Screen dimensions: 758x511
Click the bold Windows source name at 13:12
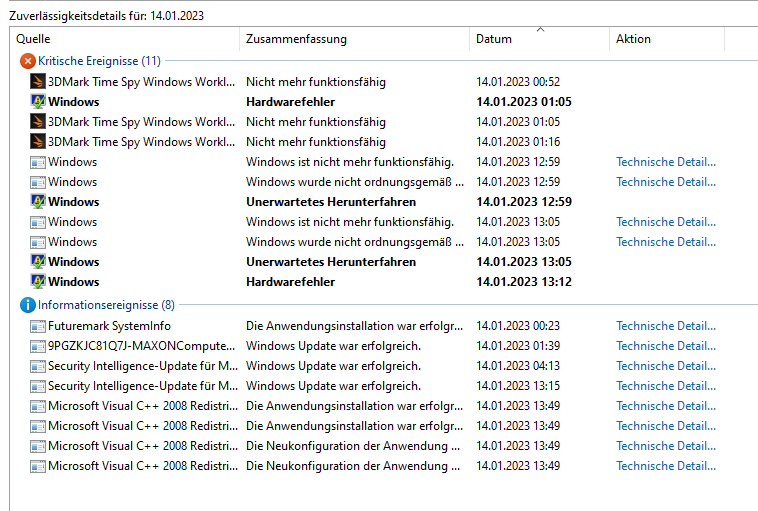(x=73, y=281)
